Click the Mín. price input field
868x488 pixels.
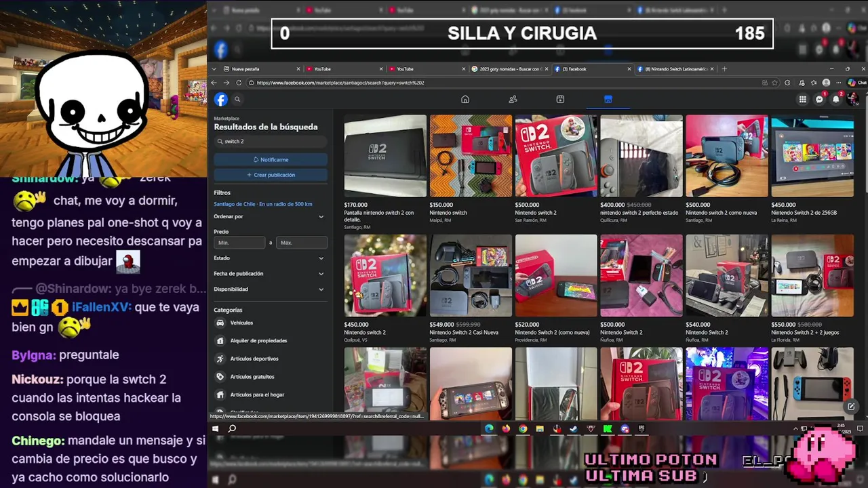(x=239, y=243)
